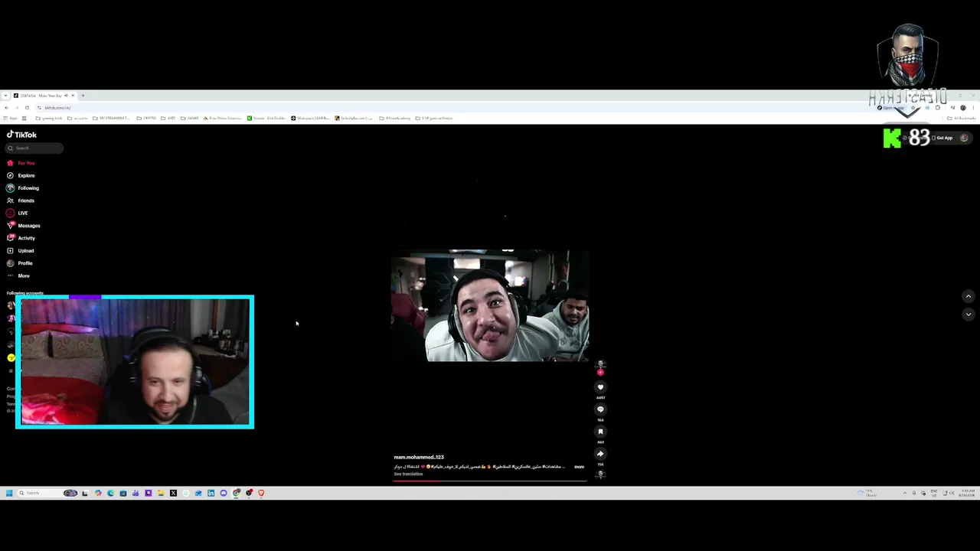980x551 pixels.
Task: Open TikTok LIVE
Action: pos(18,213)
